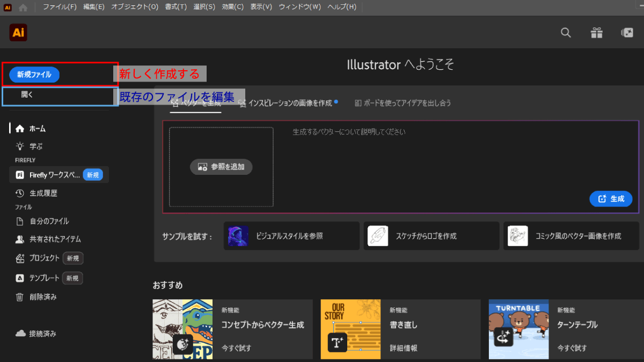Click 今すぐ試す under コンセプトからベクター生成

[x=237, y=348]
